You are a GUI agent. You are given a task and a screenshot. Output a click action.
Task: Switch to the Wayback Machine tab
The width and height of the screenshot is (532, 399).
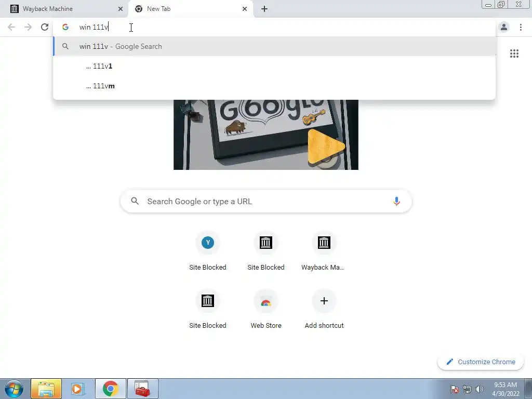64,9
